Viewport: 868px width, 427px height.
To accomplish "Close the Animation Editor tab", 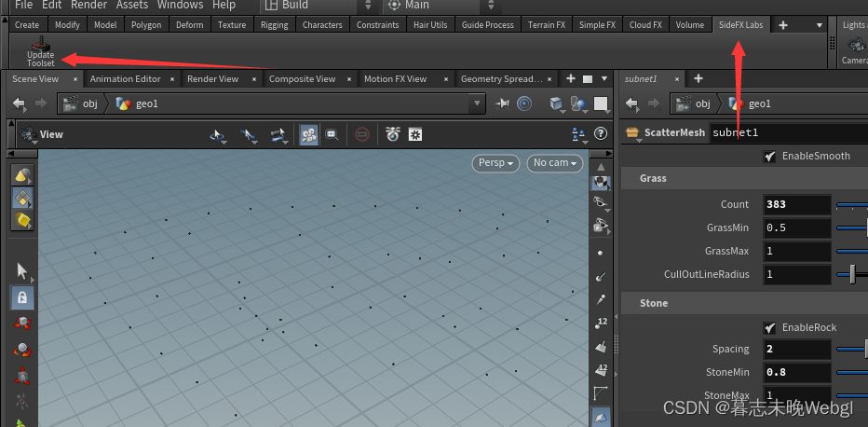I will (172, 79).
